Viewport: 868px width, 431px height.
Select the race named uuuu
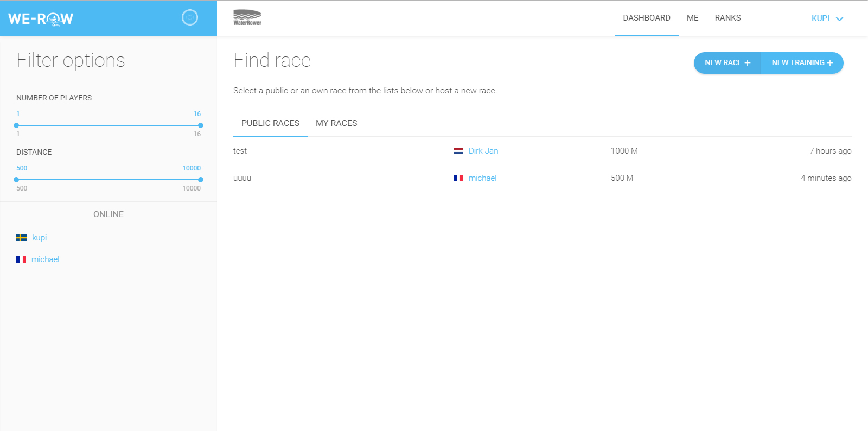point(242,178)
